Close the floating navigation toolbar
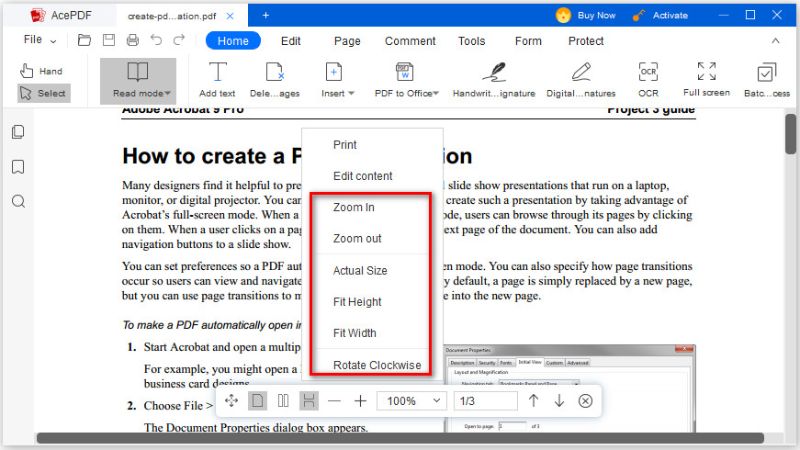This screenshot has height=450, width=800. pyautogui.click(x=586, y=401)
